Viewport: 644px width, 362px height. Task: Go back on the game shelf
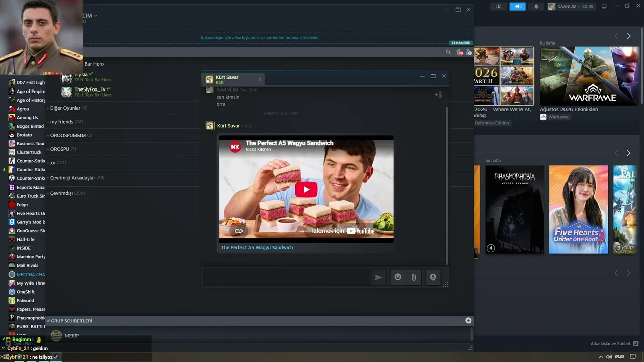tap(616, 153)
